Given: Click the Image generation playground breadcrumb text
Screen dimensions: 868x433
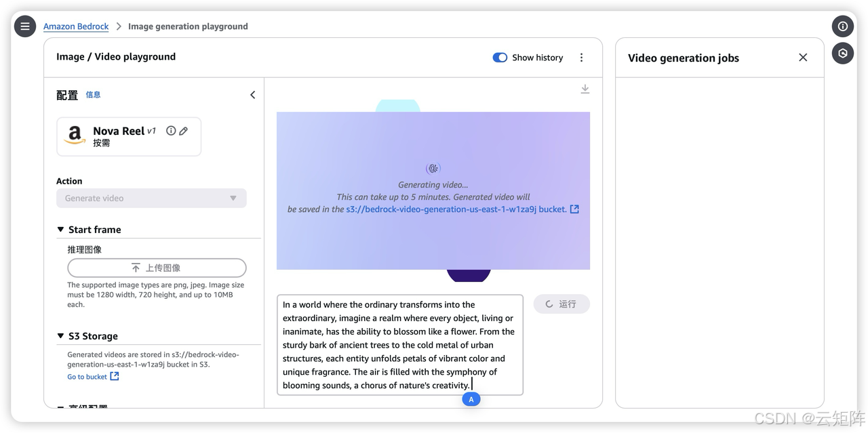Looking at the screenshot, I should [x=188, y=26].
